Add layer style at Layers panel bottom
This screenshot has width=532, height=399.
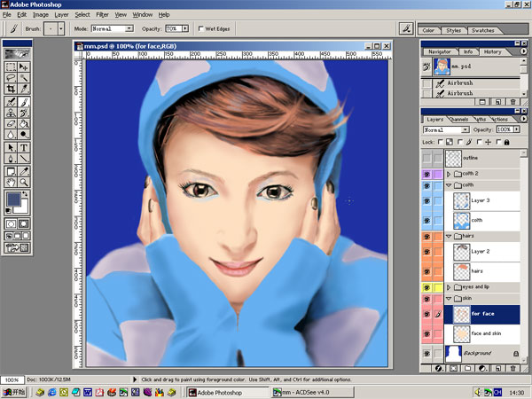click(x=438, y=368)
